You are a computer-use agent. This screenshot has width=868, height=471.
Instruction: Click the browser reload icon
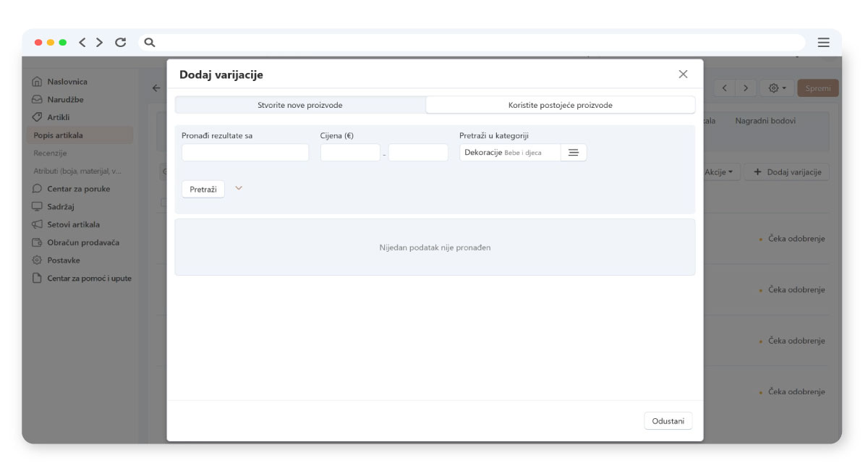[121, 43]
